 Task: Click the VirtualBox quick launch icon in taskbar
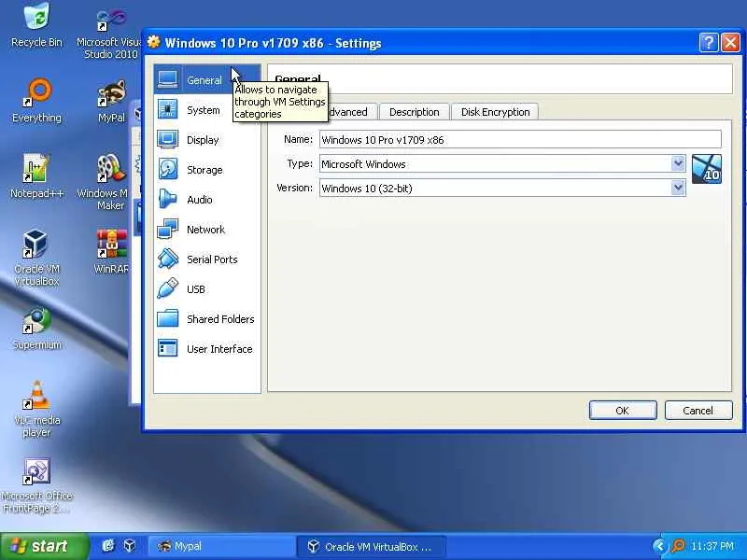click(x=130, y=546)
